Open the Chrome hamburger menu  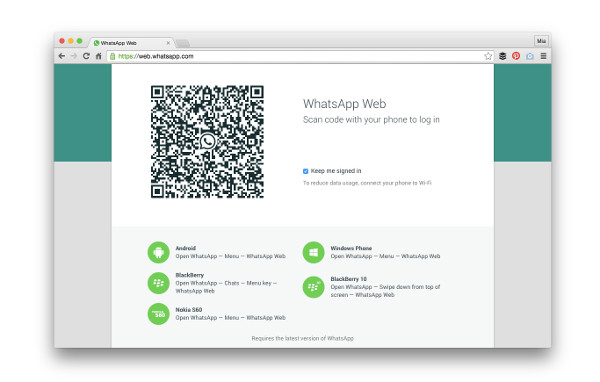pos(543,56)
